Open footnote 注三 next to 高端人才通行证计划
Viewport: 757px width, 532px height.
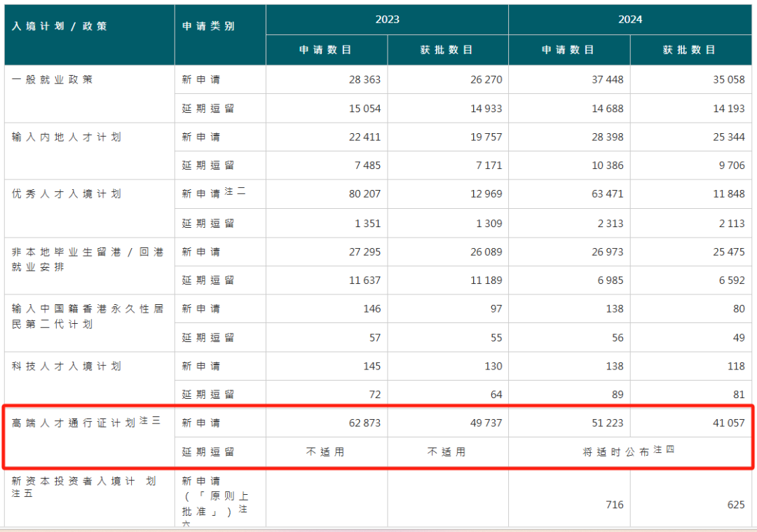[151, 421]
